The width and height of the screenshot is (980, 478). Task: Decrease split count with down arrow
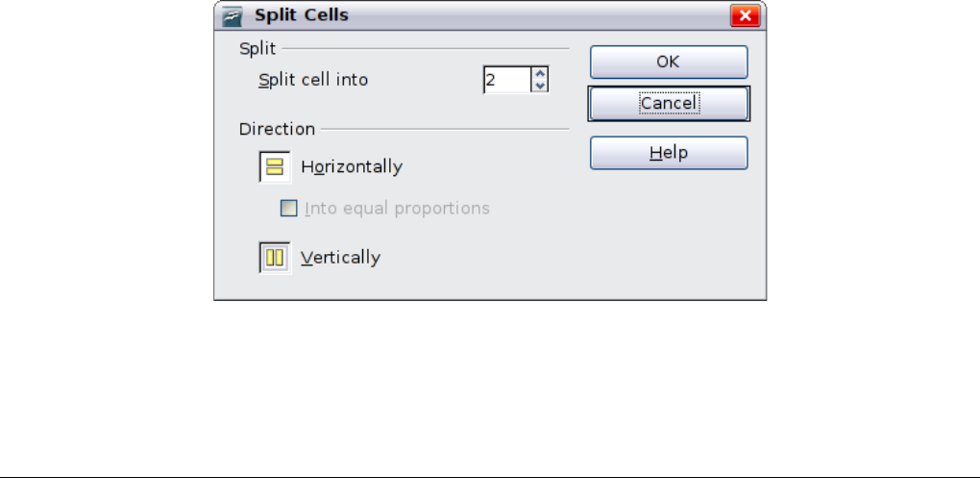[540, 86]
